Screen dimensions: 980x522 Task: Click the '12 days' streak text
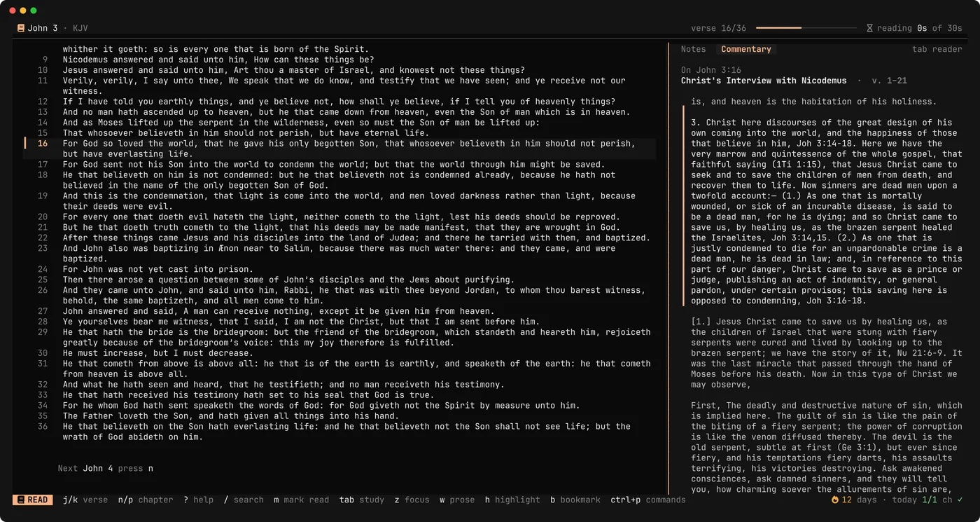coord(859,500)
